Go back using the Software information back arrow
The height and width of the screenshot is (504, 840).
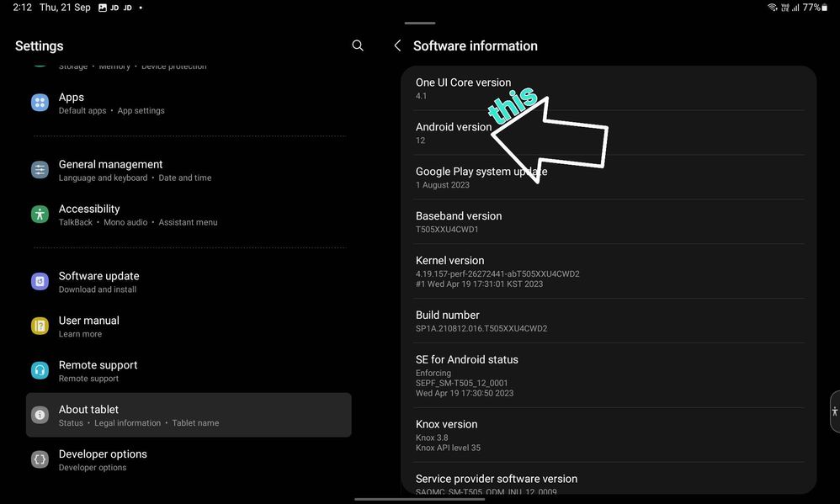(x=397, y=45)
